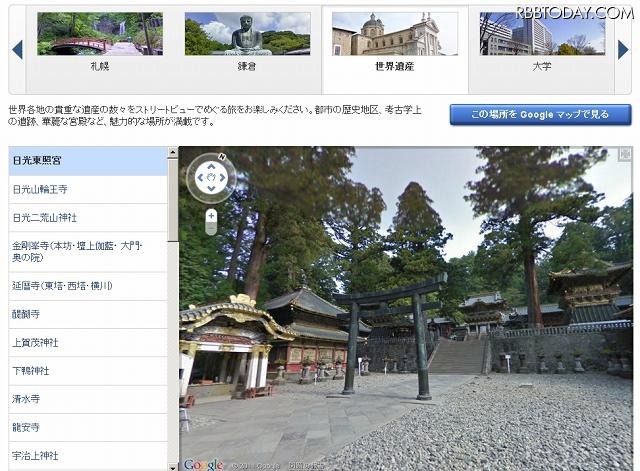This screenshot has height=471, width=640.
Task: Open the 鎌倉 Buddha thumbnail
Action: click(x=247, y=34)
